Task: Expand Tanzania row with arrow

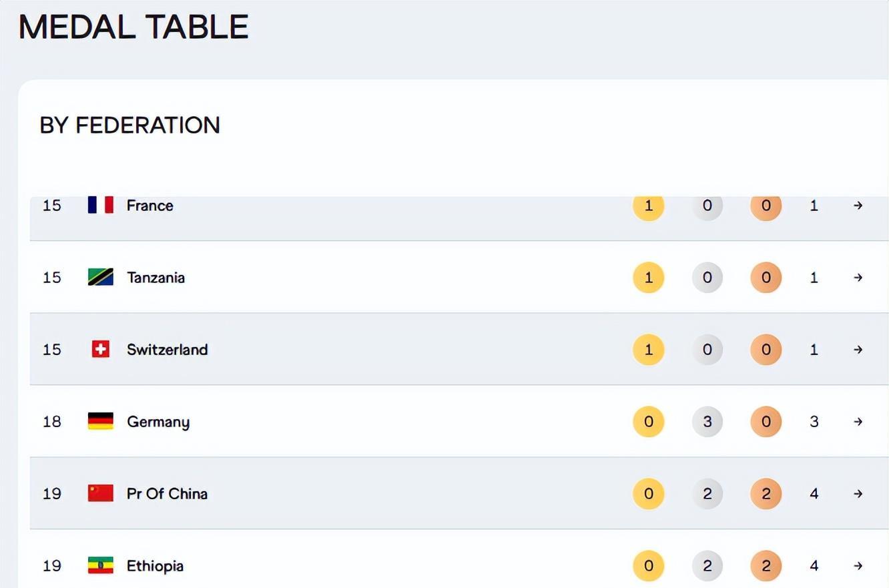Action: [x=858, y=277]
